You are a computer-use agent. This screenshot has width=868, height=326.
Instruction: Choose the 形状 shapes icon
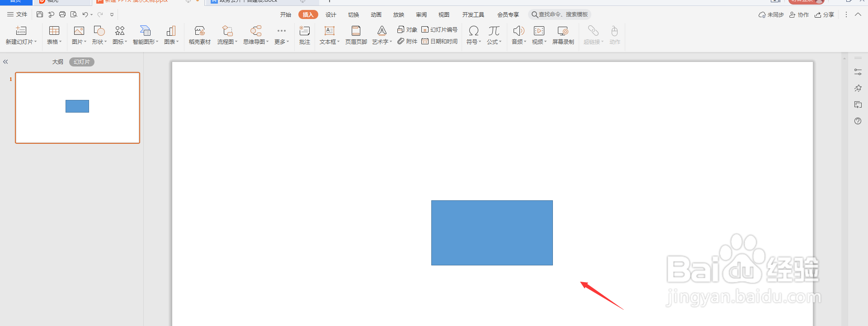pos(99,31)
